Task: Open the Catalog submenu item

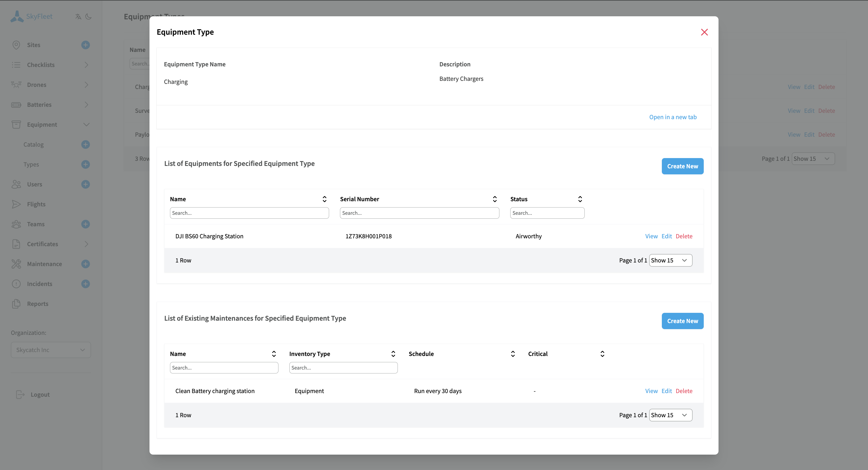Action: click(x=33, y=144)
